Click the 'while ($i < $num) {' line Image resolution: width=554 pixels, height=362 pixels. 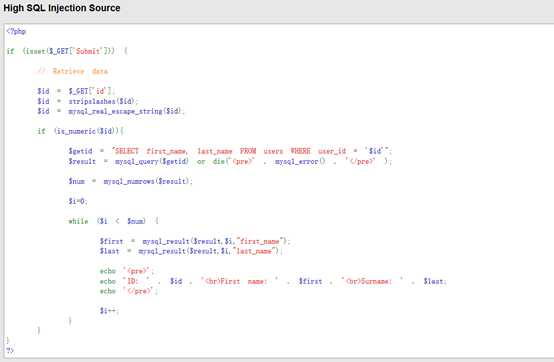(113, 221)
